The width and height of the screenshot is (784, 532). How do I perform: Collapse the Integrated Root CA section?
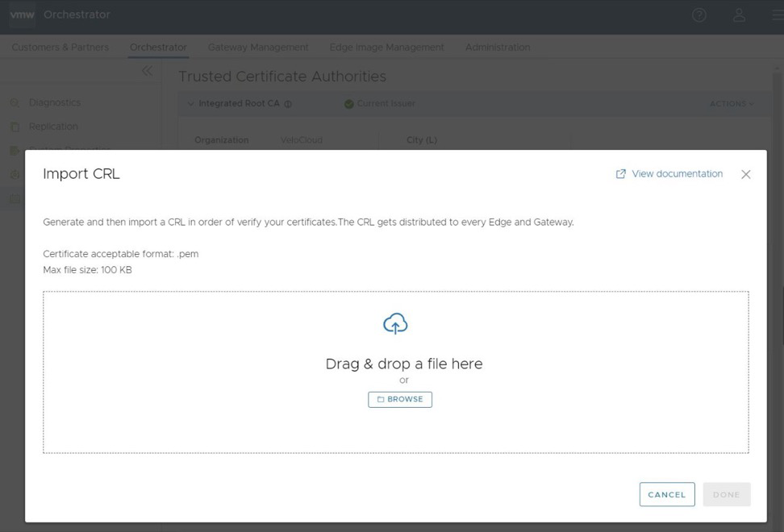coord(191,104)
